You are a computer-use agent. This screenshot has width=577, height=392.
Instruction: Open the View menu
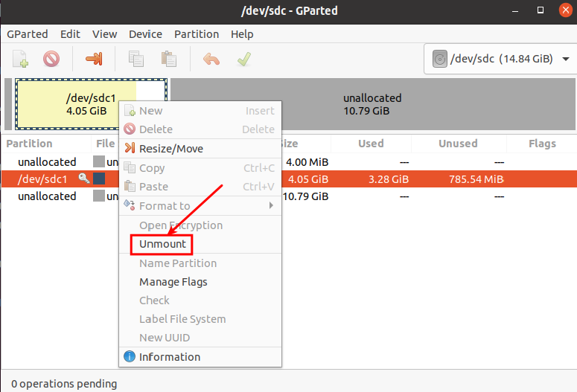(104, 34)
